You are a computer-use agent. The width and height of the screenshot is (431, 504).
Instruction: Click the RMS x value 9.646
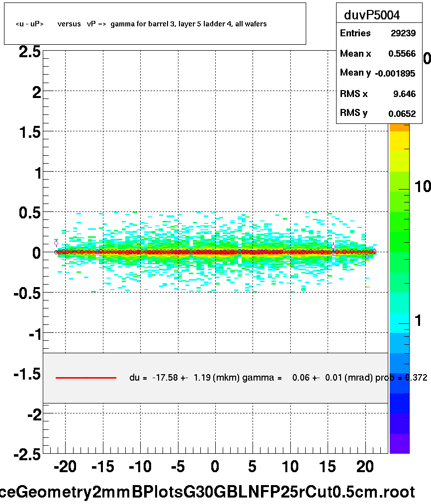404,94
